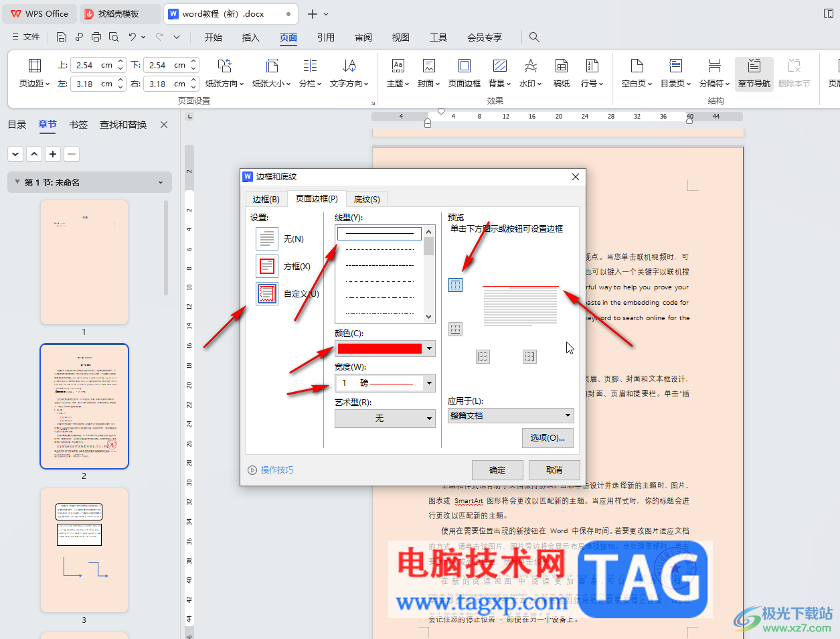Open the Apply to (应用于) dropdown
The height and width of the screenshot is (639, 840).
tap(511, 415)
